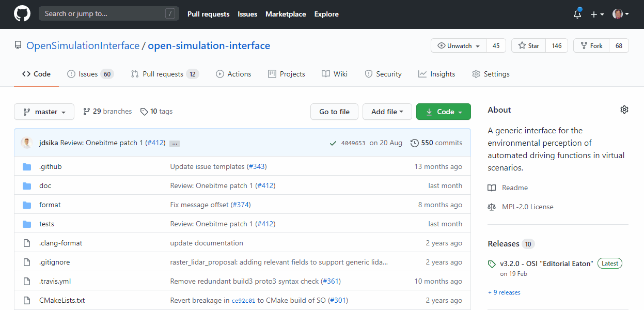The width and height of the screenshot is (644, 310).
Task: Fork the repository
Action: (x=591, y=45)
